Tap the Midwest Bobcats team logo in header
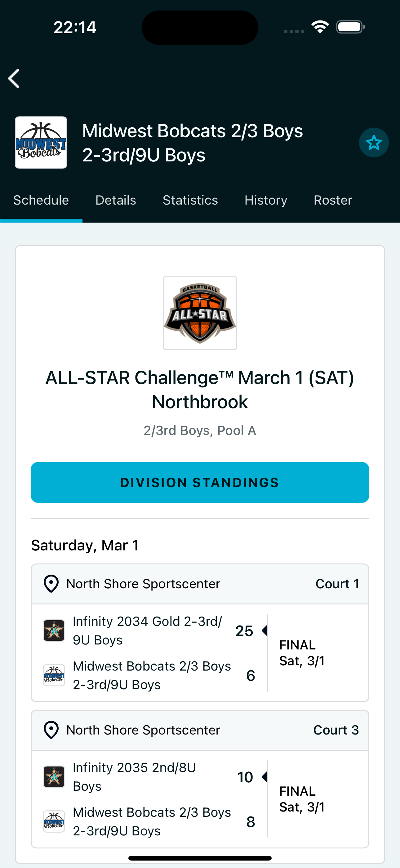This screenshot has height=868, width=400. point(41,142)
